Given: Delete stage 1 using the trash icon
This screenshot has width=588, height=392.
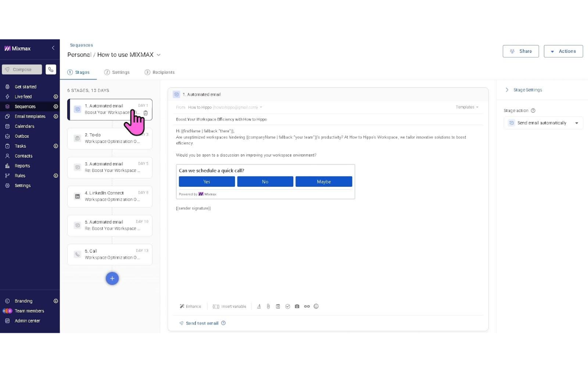Looking at the screenshot, I should coord(145,113).
